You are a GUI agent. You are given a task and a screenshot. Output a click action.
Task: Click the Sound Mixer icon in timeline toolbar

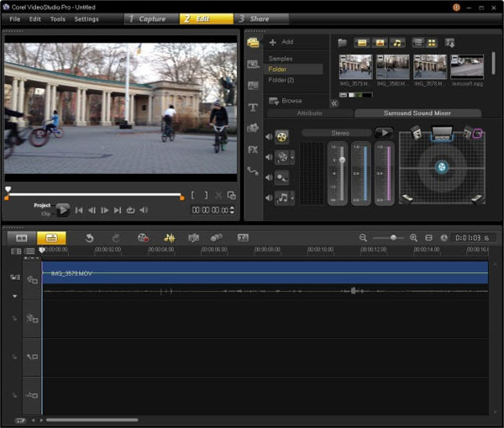[x=169, y=238]
